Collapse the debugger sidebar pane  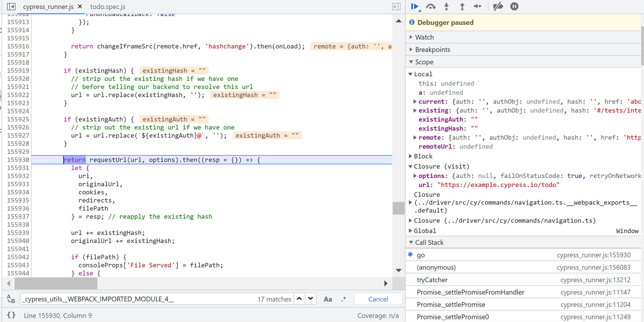396,6
